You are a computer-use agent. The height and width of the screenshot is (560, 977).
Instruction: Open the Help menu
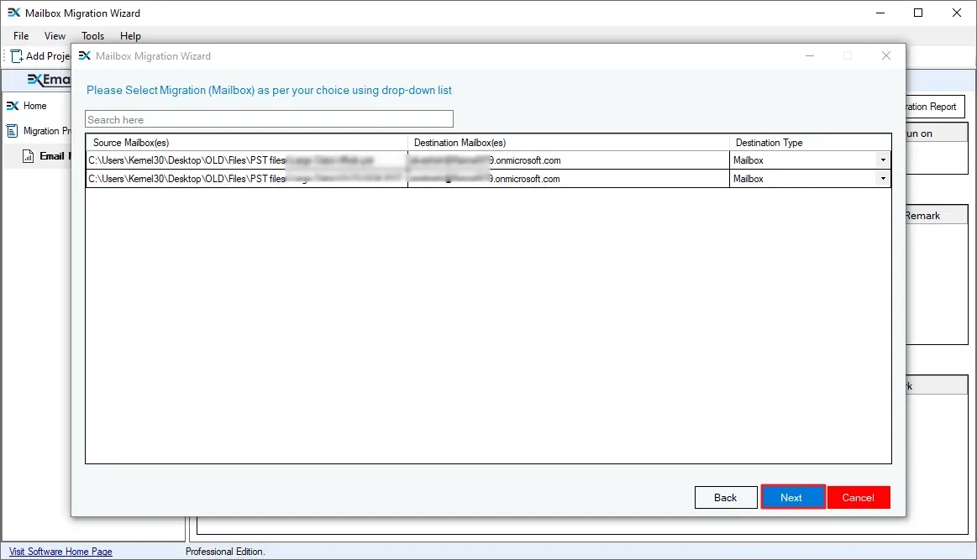(130, 36)
